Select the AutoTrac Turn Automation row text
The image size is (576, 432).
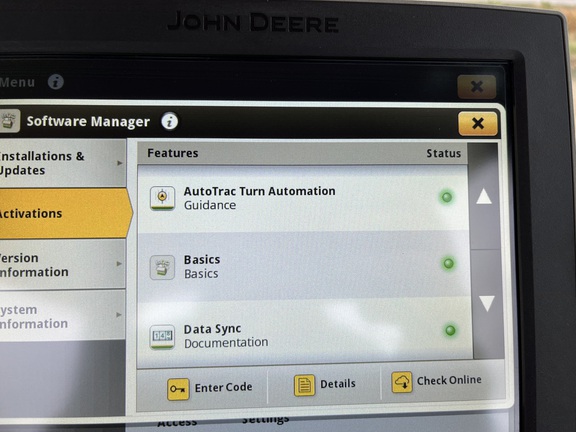click(x=259, y=191)
